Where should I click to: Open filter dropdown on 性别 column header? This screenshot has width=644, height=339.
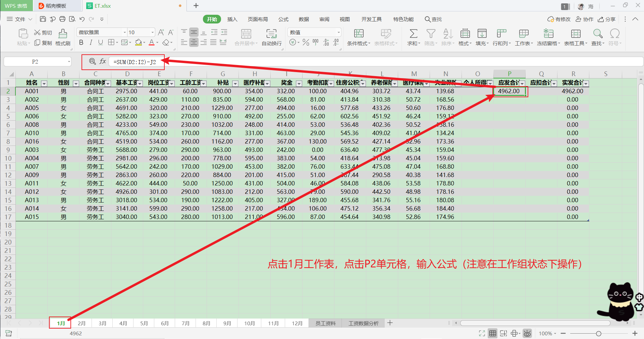[76, 83]
